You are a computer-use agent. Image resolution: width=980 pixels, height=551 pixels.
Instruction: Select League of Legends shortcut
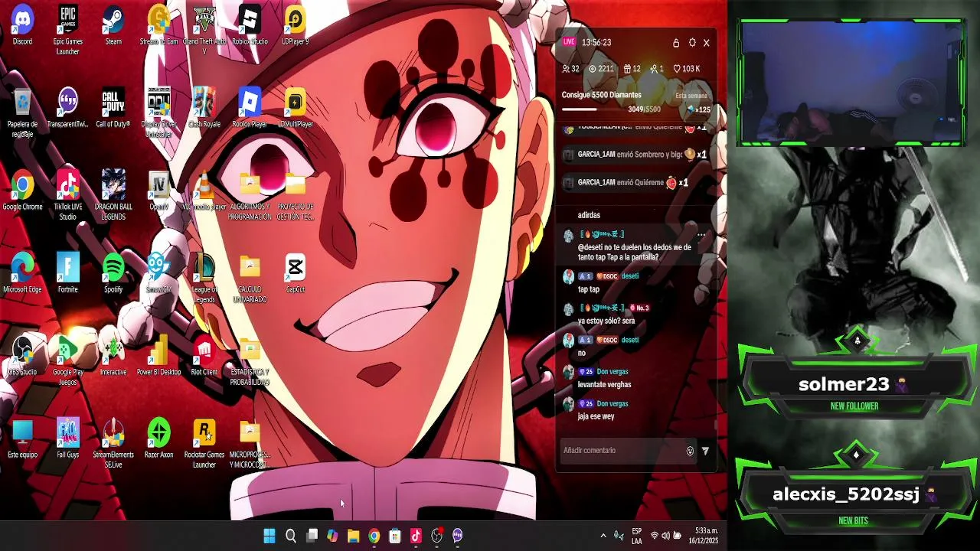[x=204, y=279]
